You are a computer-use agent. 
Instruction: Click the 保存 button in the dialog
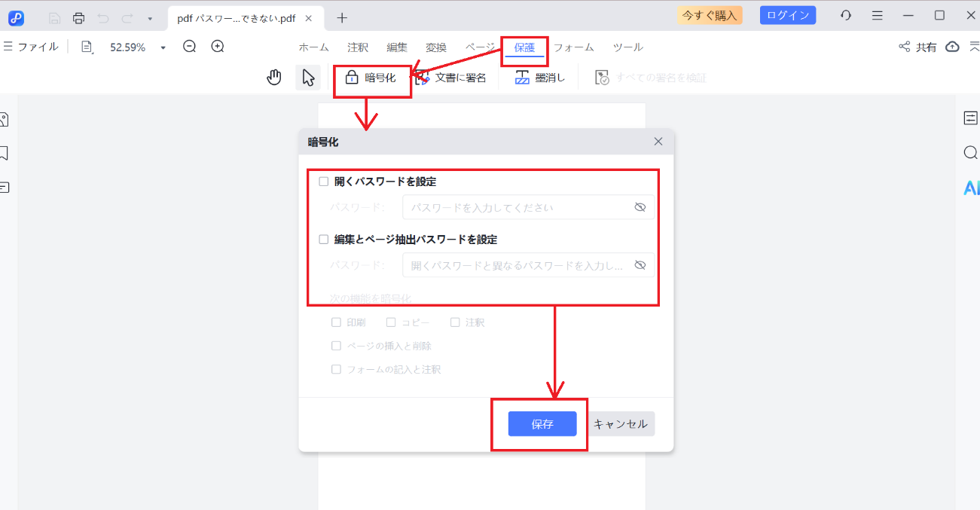pyautogui.click(x=542, y=423)
